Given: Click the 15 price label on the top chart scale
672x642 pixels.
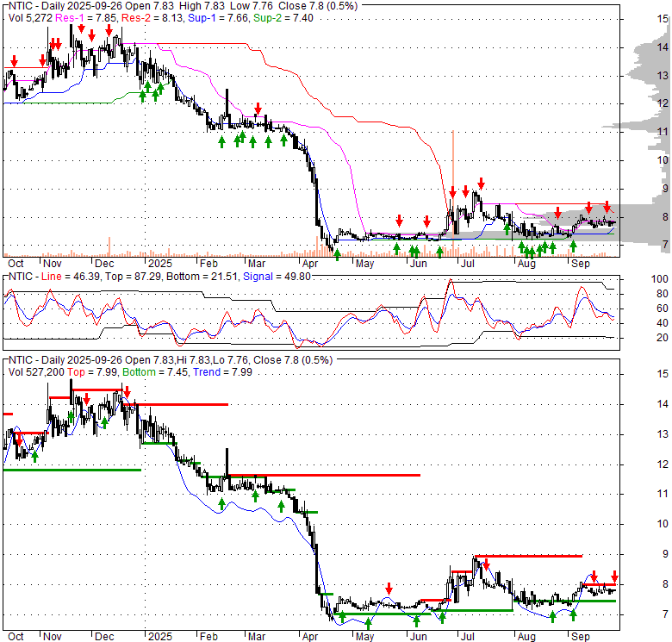Looking at the screenshot, I should 663,19.
